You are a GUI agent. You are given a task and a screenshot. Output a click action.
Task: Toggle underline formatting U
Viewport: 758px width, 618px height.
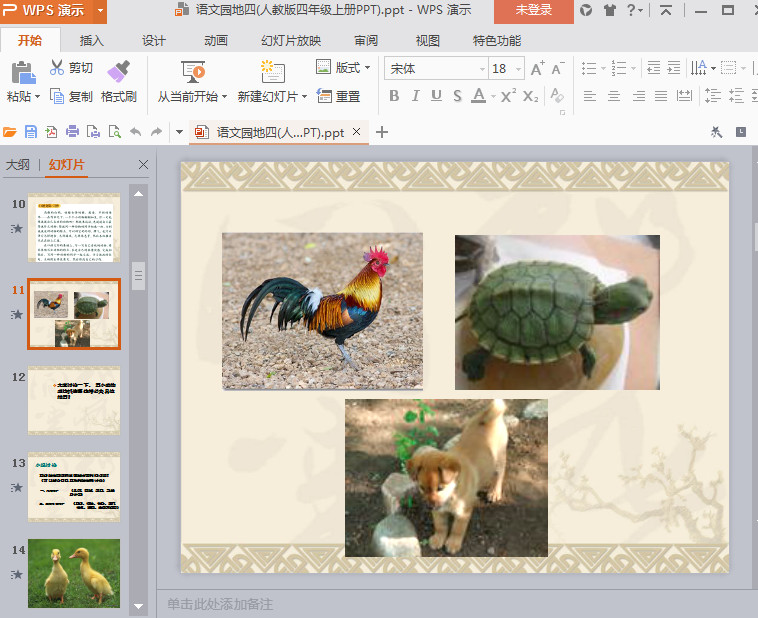(436, 96)
